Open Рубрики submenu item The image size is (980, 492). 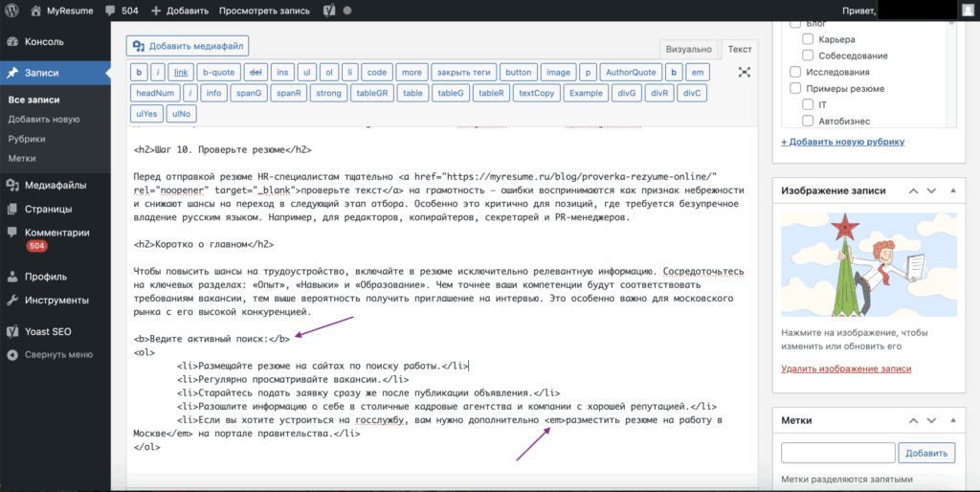27,139
